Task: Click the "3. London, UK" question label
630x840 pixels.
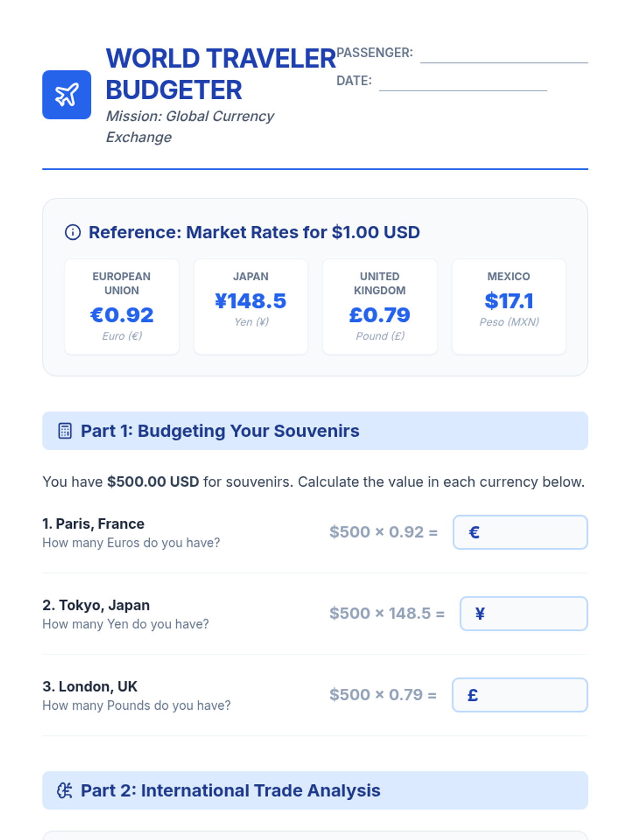Action: [90, 687]
